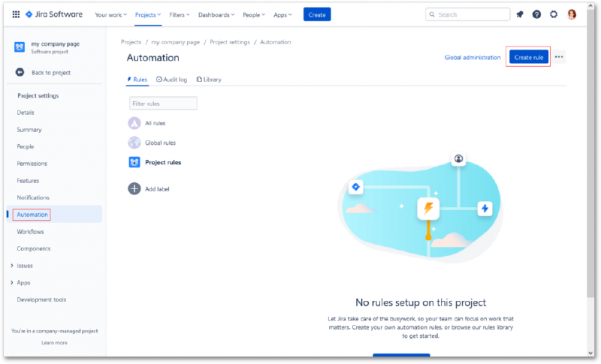Click the Automation page heading
Viewport: 601px width, 364px height.
[x=153, y=58]
